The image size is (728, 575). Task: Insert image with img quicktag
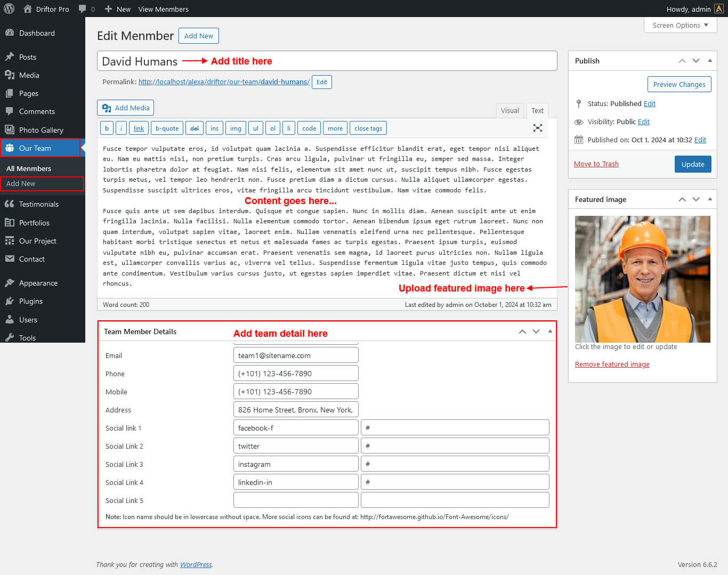[236, 128]
